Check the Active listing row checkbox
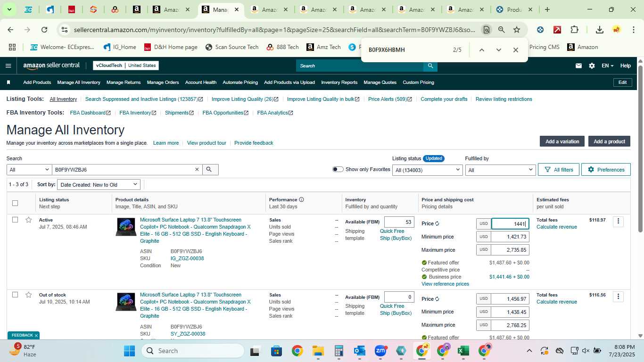 tap(15, 220)
